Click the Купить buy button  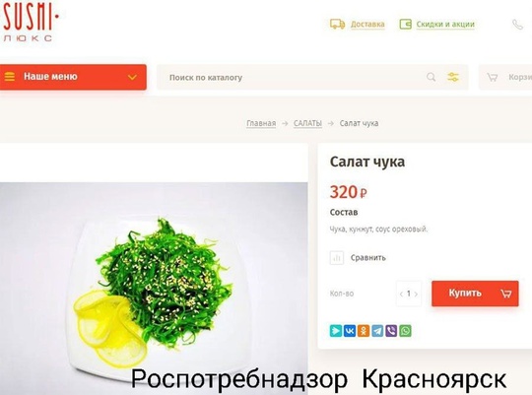475,294
